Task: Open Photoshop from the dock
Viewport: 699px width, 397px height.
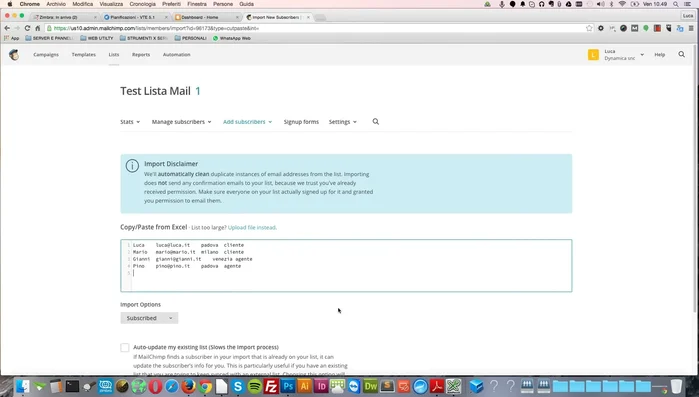Action: (288, 386)
